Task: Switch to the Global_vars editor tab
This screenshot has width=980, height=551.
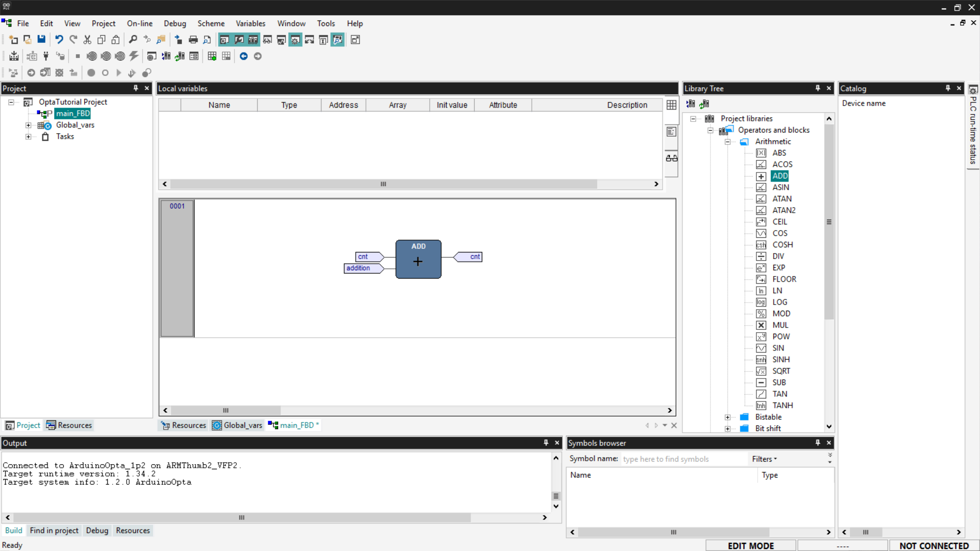Action: pyautogui.click(x=238, y=425)
